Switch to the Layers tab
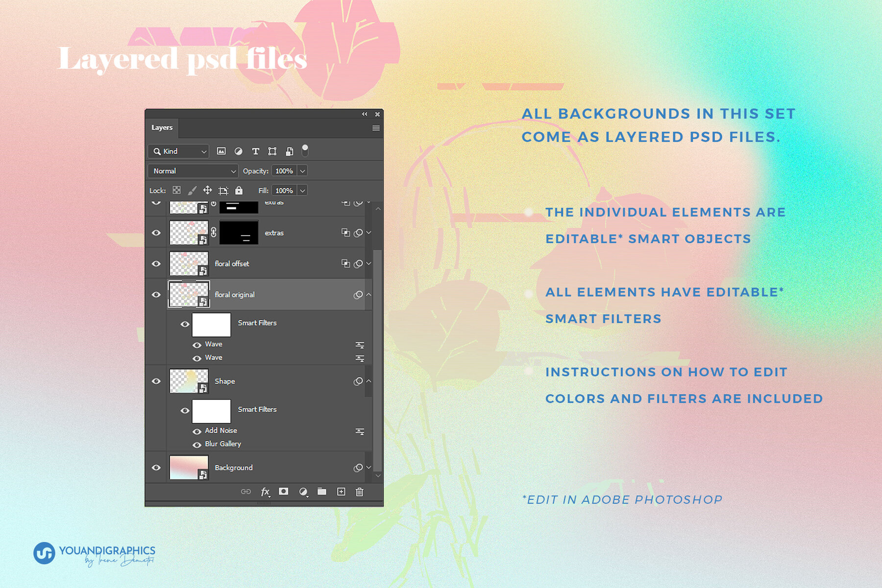 162,127
